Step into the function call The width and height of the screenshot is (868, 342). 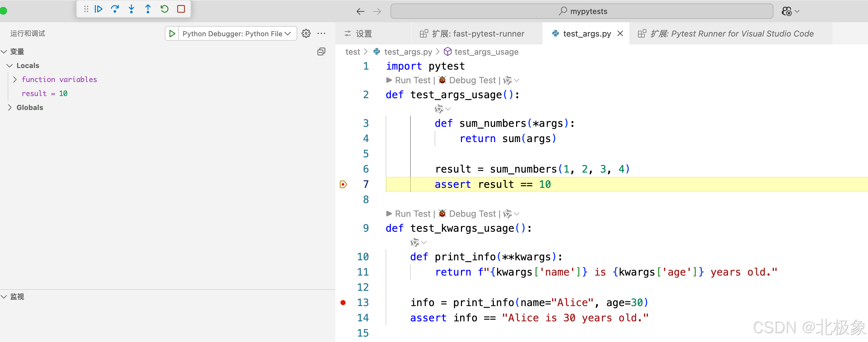[x=131, y=9]
